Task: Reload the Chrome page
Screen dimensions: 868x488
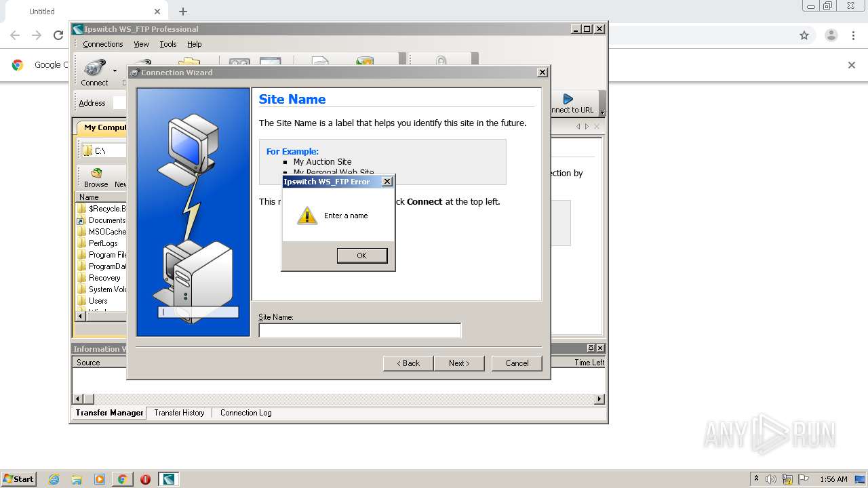Action: 58,35
